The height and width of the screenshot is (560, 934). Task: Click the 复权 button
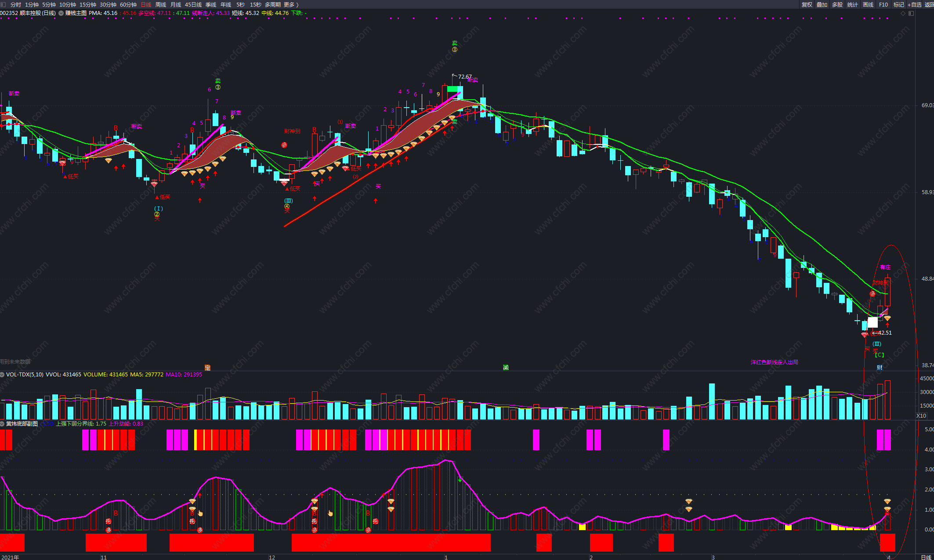tap(807, 4)
